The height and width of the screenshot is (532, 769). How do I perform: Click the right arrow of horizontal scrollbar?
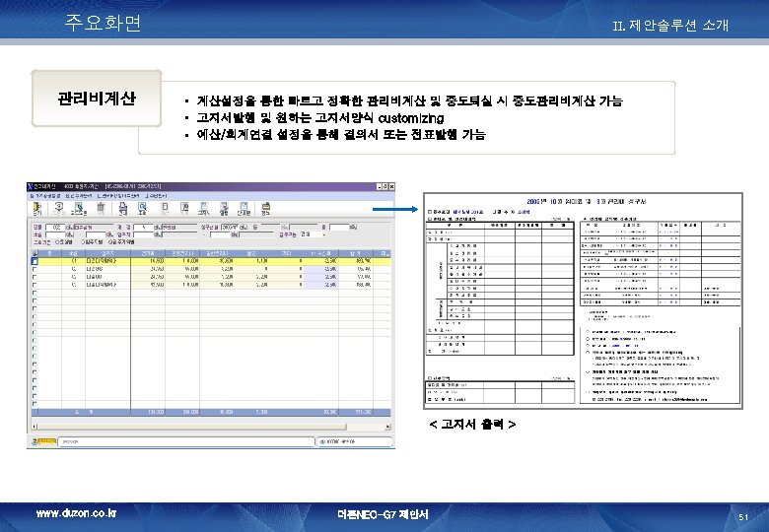coord(387,427)
